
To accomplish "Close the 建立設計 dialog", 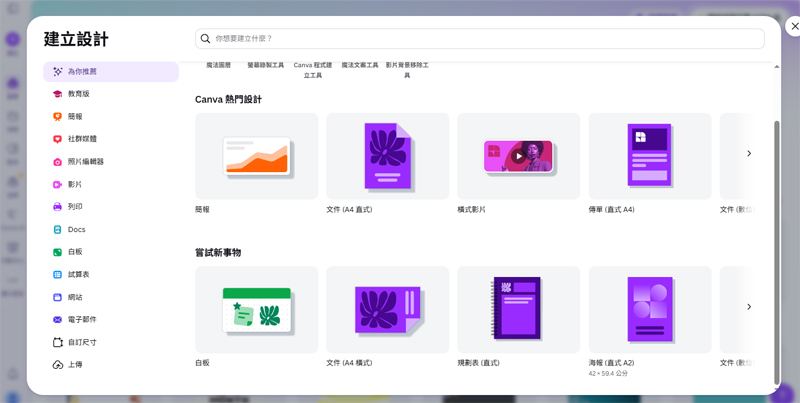I will 794,26.
